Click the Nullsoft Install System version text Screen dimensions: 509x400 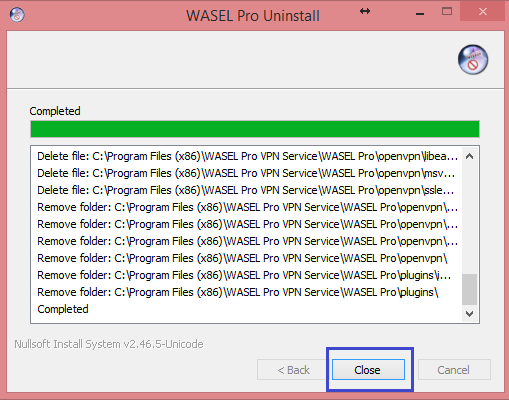click(109, 344)
